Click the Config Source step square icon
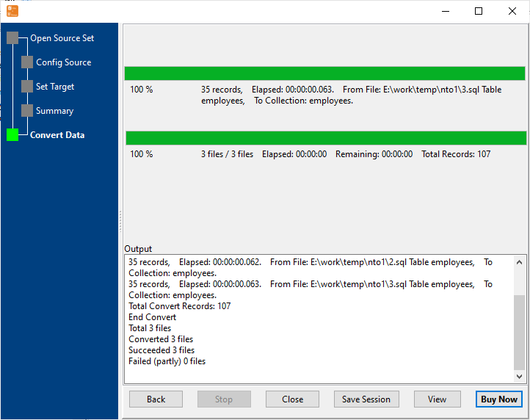The width and height of the screenshot is (530, 420). tap(27, 62)
